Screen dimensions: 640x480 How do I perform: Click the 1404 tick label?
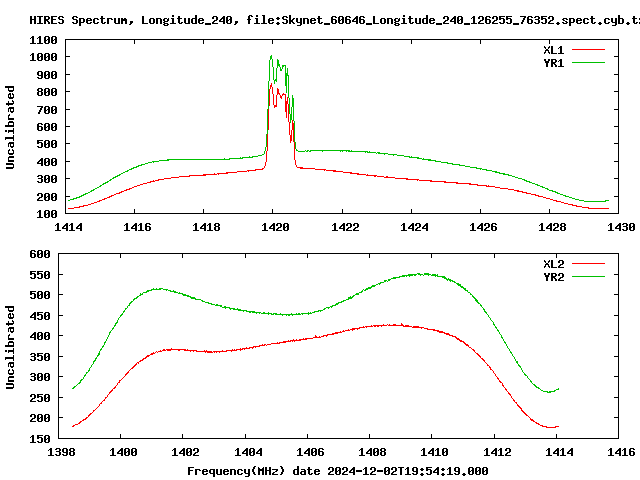[x=248, y=452]
